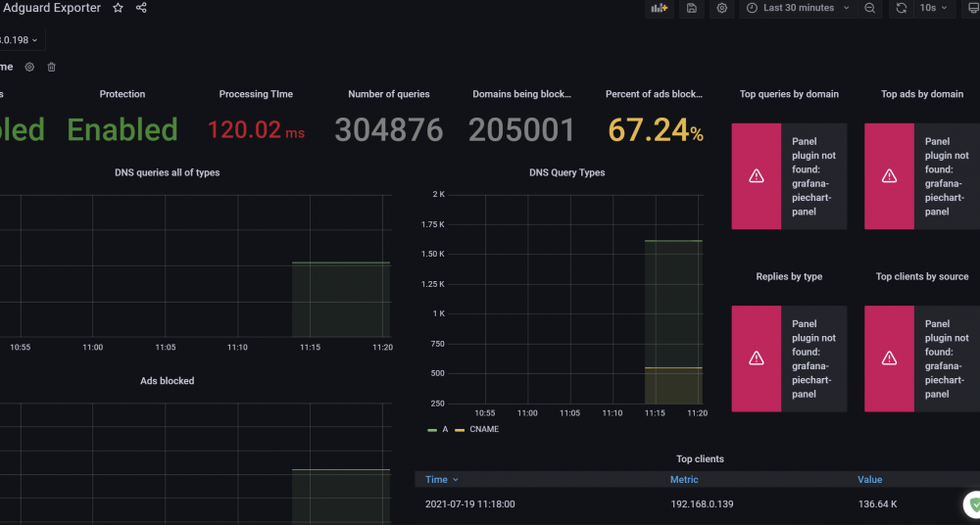Click warning icon in Replies by type
The width and height of the screenshot is (980, 525).
coord(757,358)
